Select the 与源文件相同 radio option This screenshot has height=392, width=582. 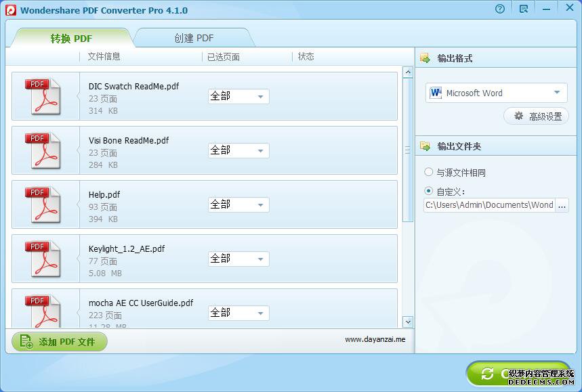[x=428, y=172]
